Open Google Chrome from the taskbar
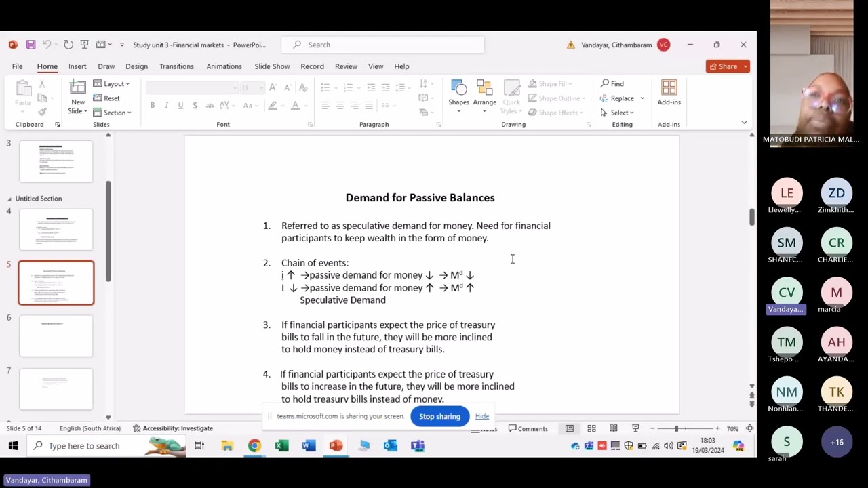The height and width of the screenshot is (488, 868). coord(254,446)
